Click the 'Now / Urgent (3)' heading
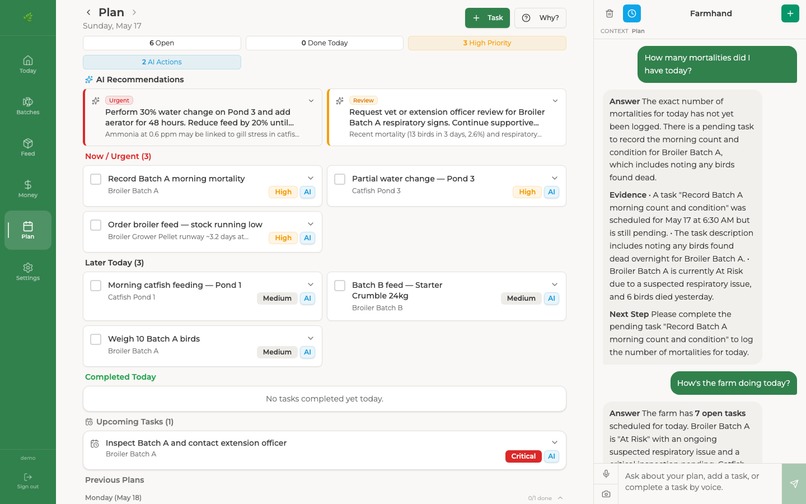 click(118, 156)
